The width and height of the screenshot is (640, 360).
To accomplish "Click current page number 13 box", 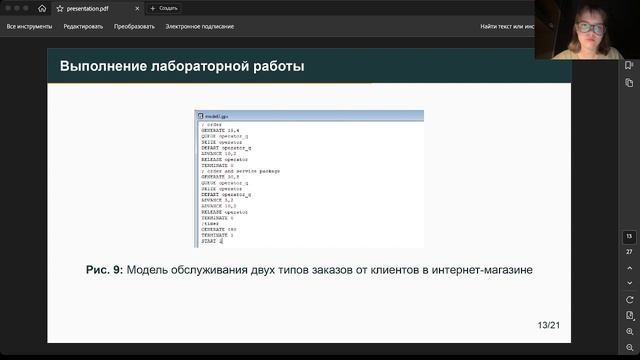I will [x=629, y=237].
